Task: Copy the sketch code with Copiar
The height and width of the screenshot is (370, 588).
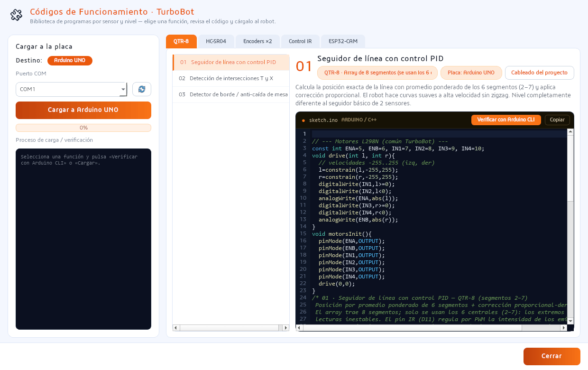Action: pyautogui.click(x=557, y=120)
